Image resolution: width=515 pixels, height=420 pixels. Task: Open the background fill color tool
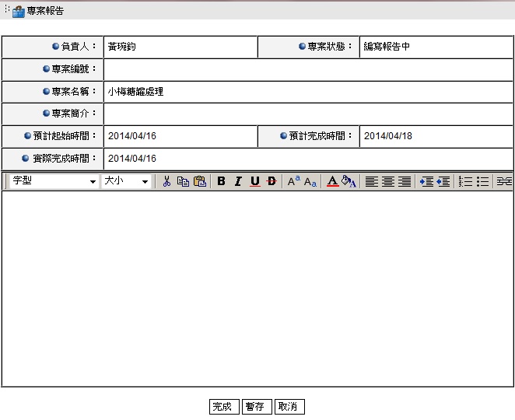[349, 181]
